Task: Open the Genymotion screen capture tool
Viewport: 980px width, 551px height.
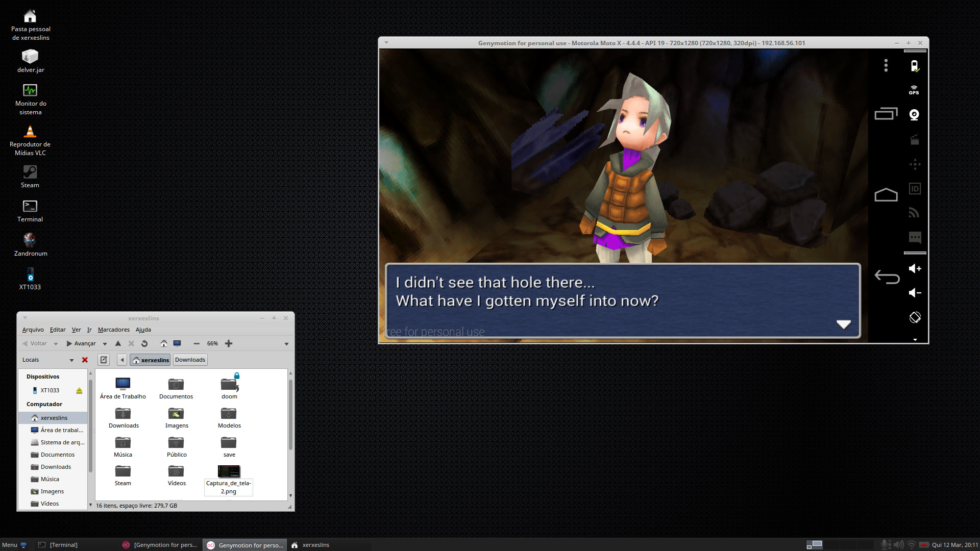Action: 914,139
